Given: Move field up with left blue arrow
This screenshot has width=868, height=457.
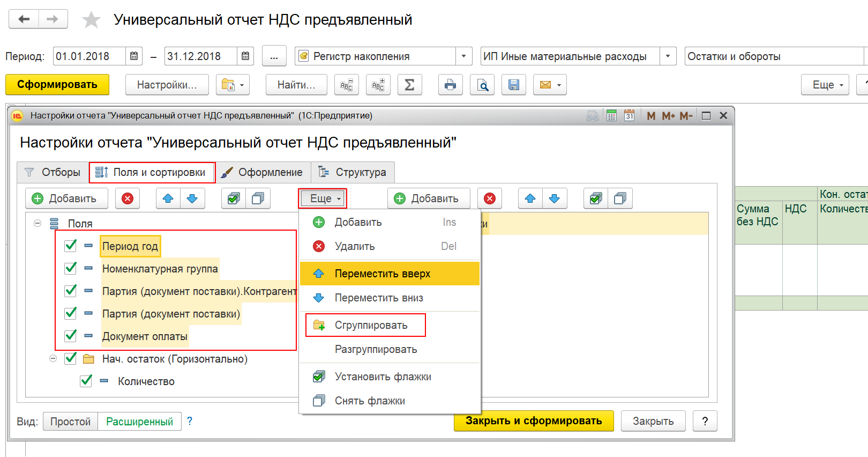Looking at the screenshot, I should pyautogui.click(x=168, y=198).
